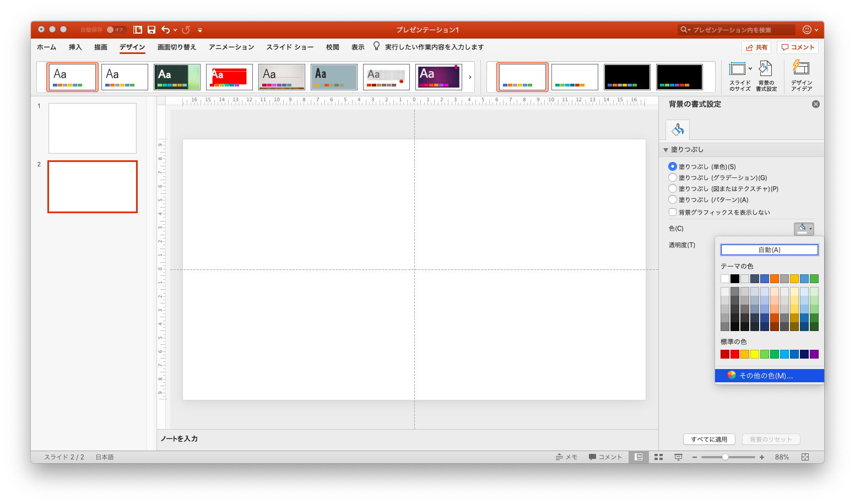The image size is (855, 504).
Task: Apply the purple gradient theme thumbnail
Action: pyautogui.click(x=439, y=77)
